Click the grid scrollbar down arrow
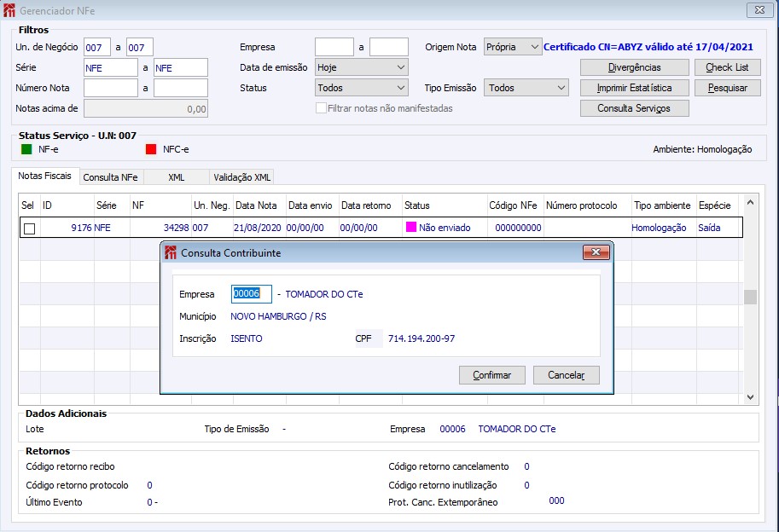779x532 pixels. (x=750, y=397)
